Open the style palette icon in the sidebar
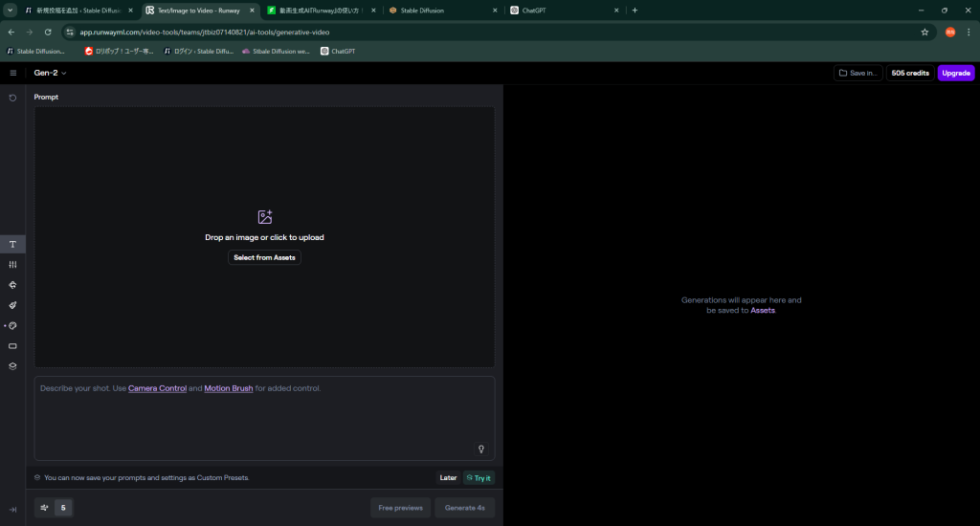980x526 pixels. tap(12, 325)
